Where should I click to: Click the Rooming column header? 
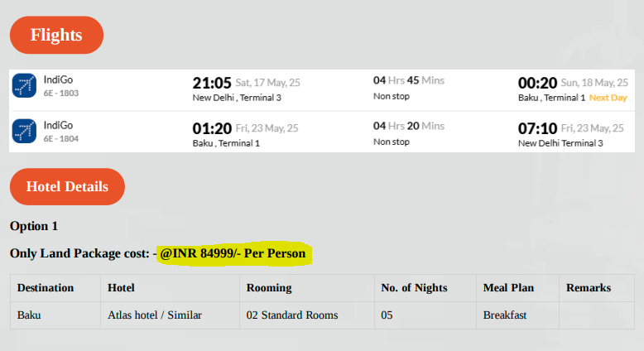tap(269, 288)
